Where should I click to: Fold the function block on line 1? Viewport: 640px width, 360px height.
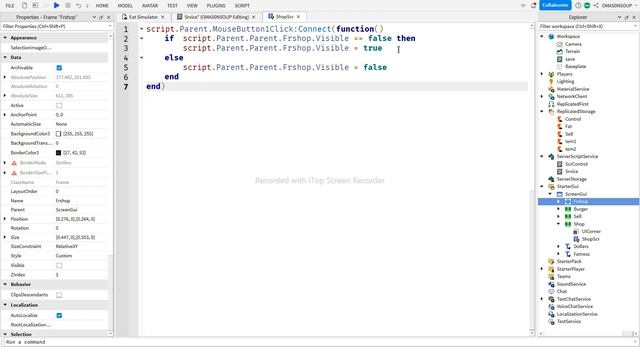[142, 29]
